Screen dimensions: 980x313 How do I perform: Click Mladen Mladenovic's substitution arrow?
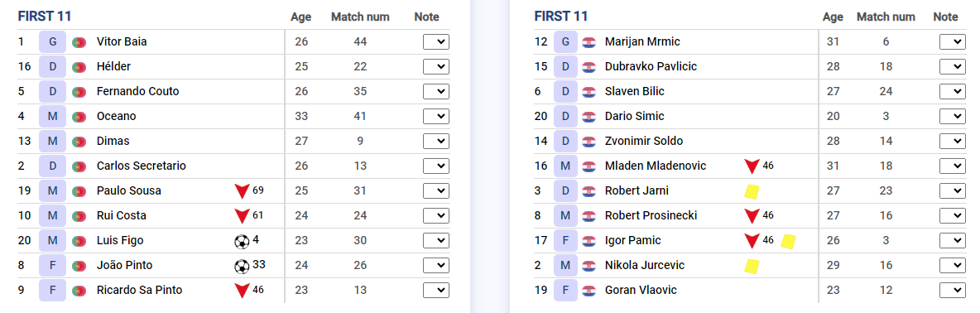(752, 166)
